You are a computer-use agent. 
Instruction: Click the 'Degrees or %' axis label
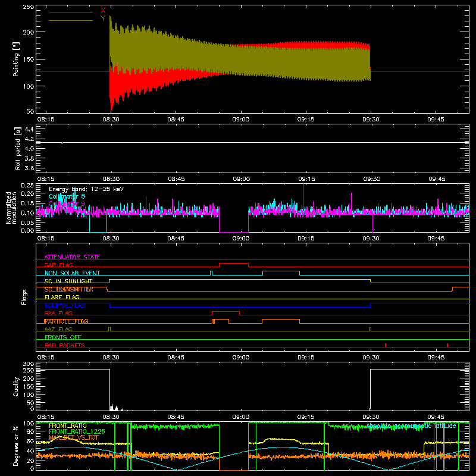pos(16,446)
